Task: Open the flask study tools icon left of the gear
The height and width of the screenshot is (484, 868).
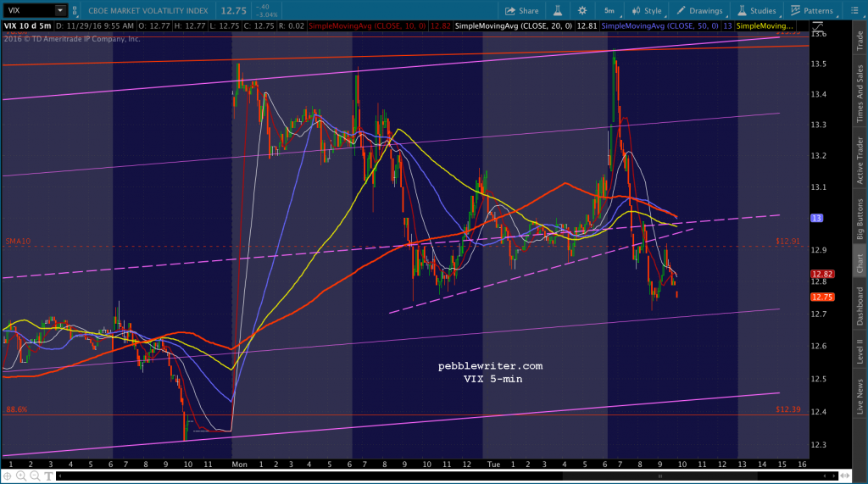Action: click(x=558, y=10)
